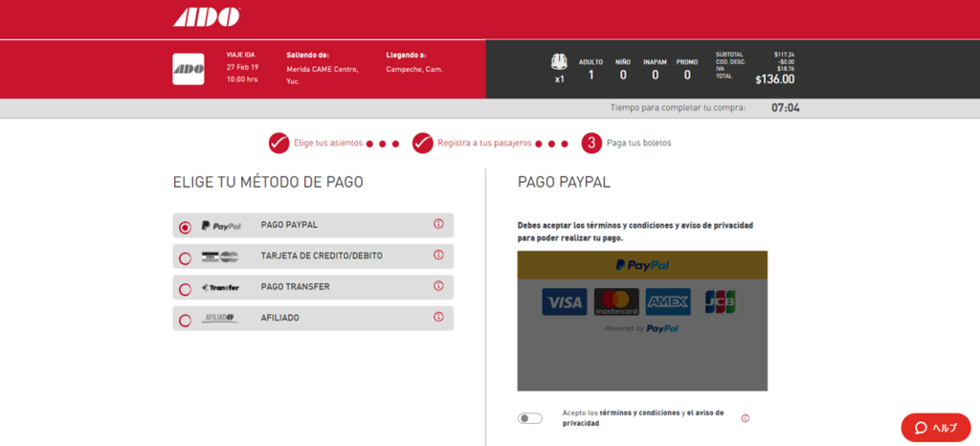Click the AFILIADO label
980x446 pixels.
[x=279, y=318]
